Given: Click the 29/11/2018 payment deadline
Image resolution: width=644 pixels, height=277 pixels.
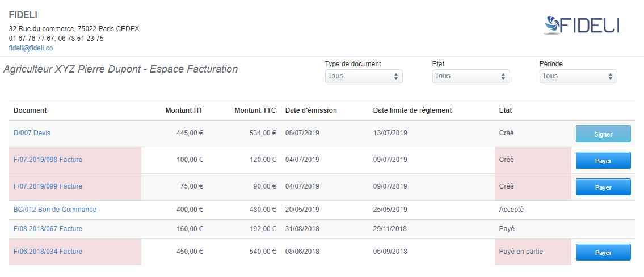Looking at the screenshot, I should pos(390,229).
